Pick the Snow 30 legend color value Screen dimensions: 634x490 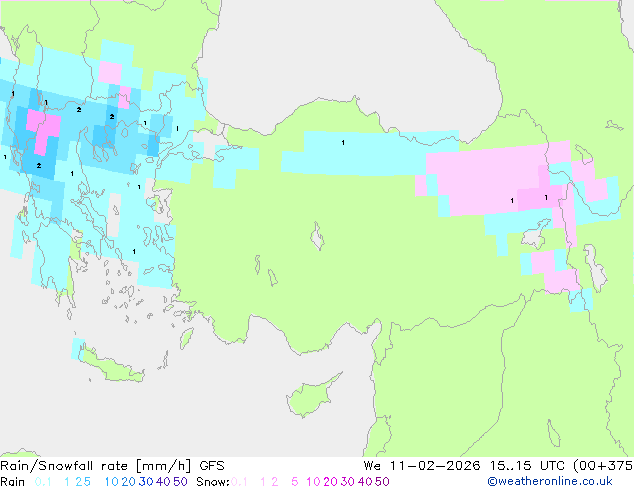point(347,482)
